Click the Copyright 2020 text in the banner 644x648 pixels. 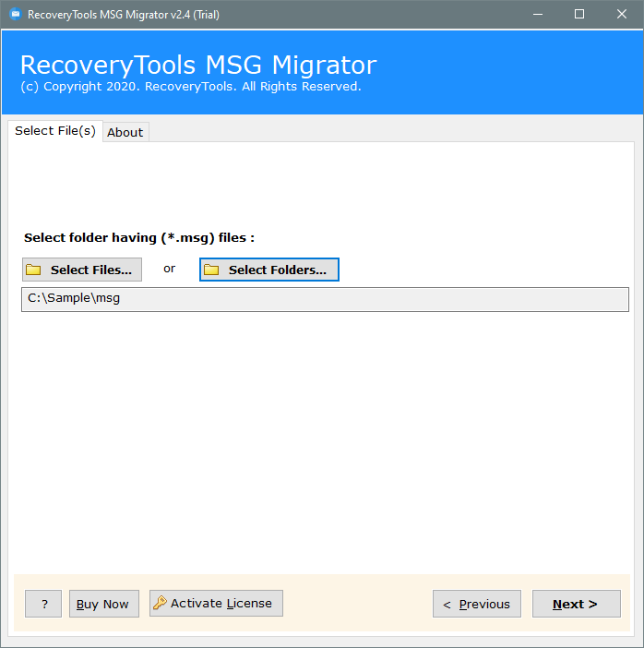pyautogui.click(x=191, y=87)
